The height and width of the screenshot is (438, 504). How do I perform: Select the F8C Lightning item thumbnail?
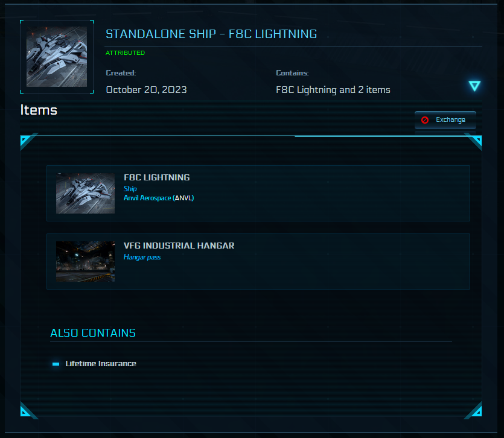pyautogui.click(x=85, y=193)
